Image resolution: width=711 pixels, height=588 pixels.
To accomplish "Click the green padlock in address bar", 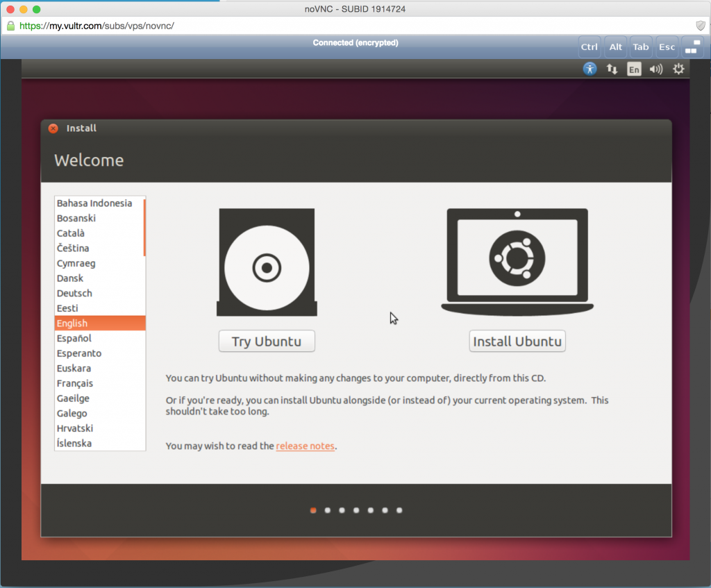I will pyautogui.click(x=11, y=26).
